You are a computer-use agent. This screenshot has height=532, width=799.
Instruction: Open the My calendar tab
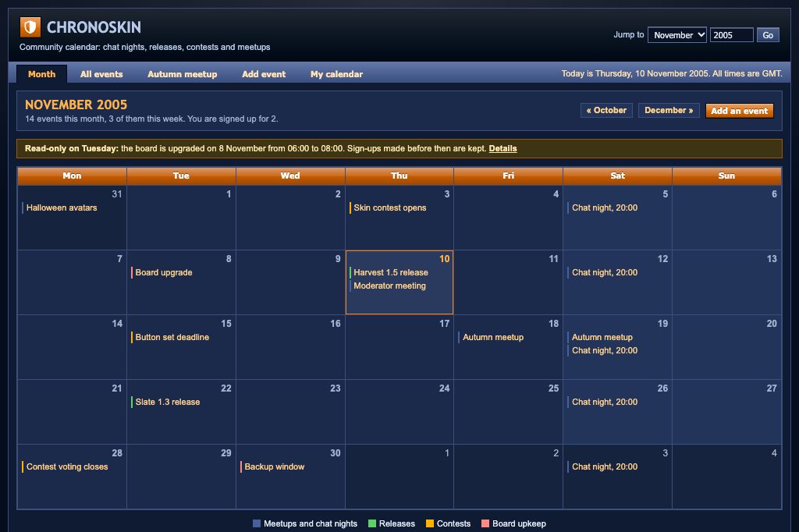click(336, 74)
